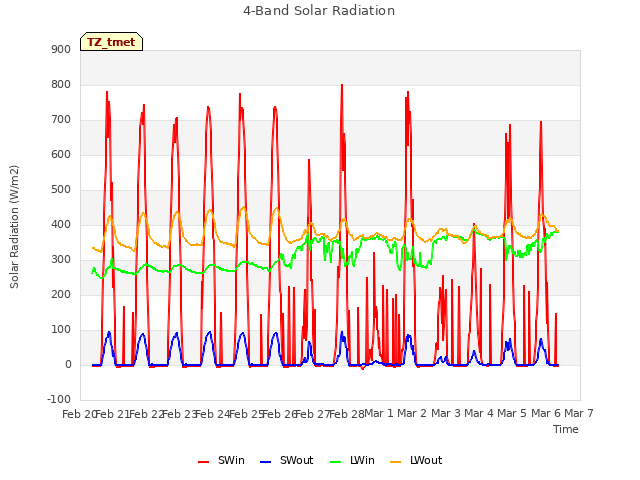Click the 100 y-axis tick label
Image resolution: width=640 pixels, height=480 pixels.
click(61, 330)
